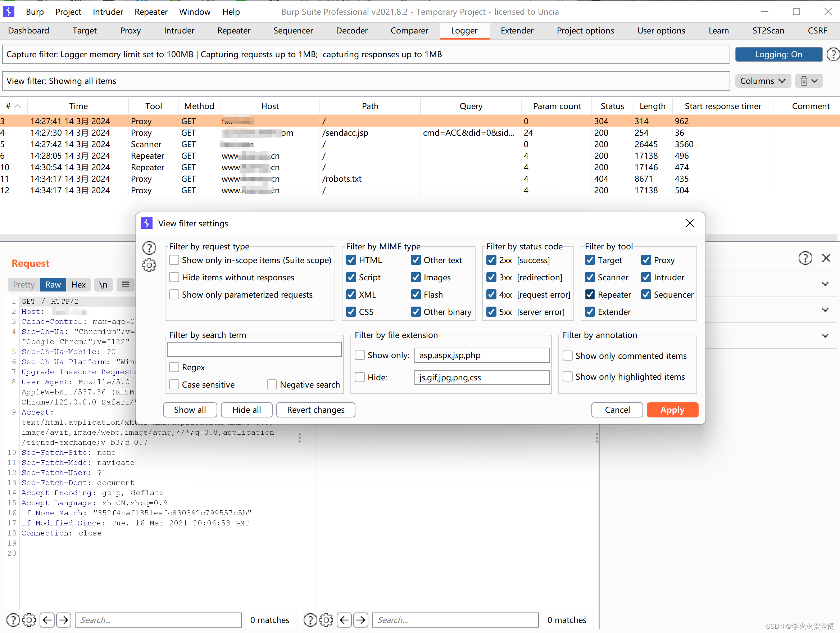
Task: Expand the second inspector section chevron
Action: tap(825, 309)
